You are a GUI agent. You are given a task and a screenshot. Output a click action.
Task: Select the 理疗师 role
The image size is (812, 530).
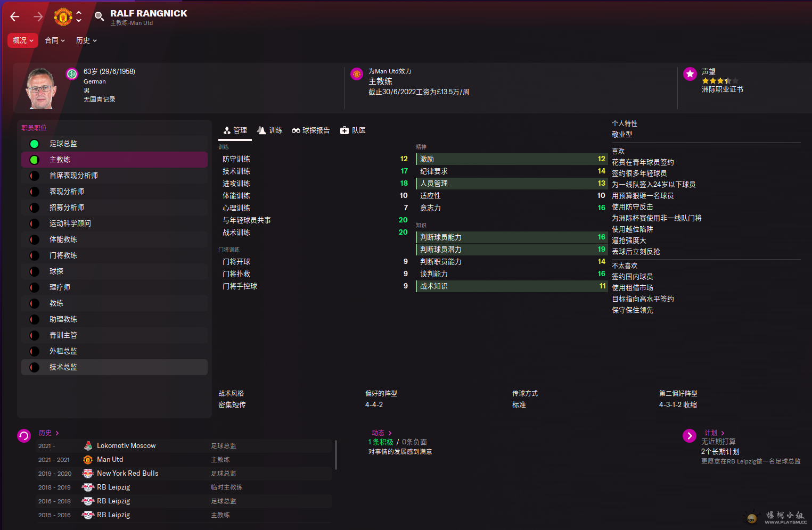tap(114, 287)
